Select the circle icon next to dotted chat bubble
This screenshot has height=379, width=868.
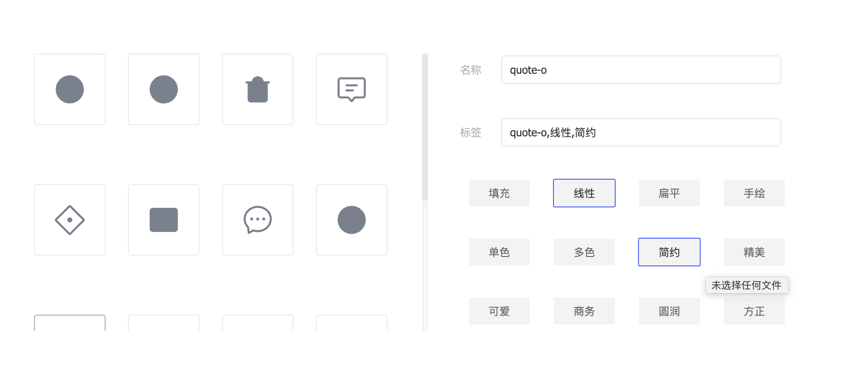pyautogui.click(x=352, y=220)
